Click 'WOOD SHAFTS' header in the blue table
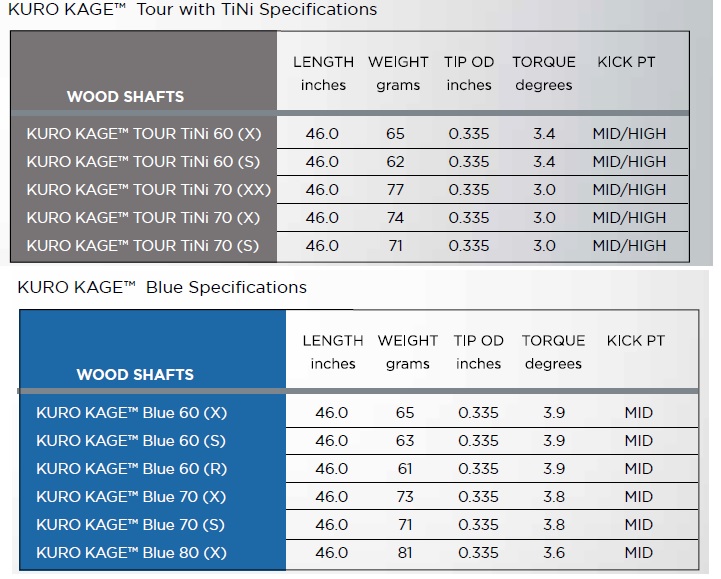Viewport: 721px width, 579px height. click(x=135, y=374)
